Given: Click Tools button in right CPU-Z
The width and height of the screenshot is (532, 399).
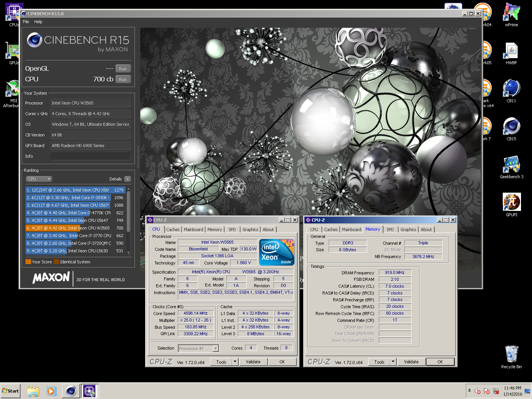Looking at the screenshot, I should pyautogui.click(x=380, y=362).
